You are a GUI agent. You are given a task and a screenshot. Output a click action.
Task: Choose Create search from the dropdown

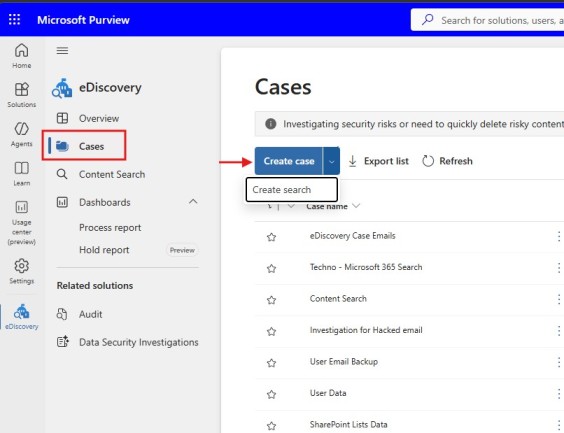click(292, 190)
